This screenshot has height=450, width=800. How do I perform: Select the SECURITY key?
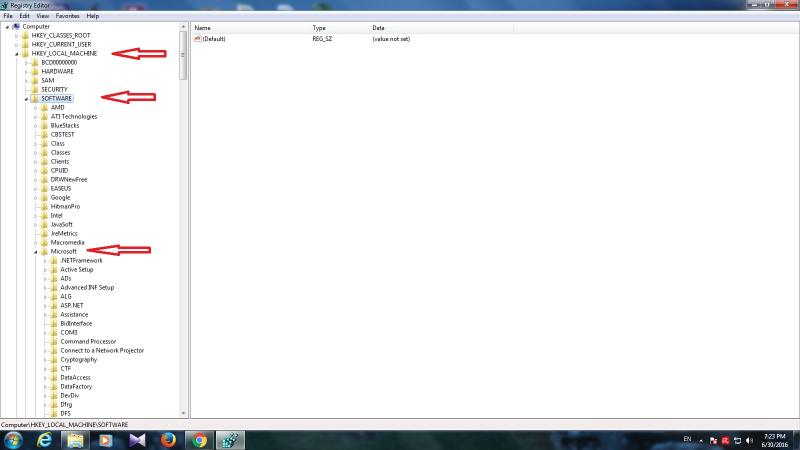tap(54, 90)
